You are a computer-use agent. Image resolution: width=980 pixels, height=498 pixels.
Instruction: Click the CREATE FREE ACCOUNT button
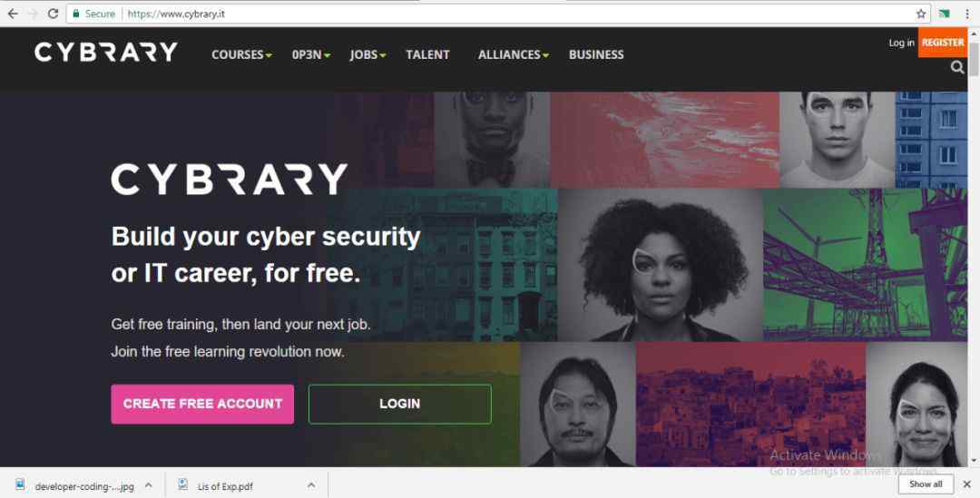tap(202, 405)
